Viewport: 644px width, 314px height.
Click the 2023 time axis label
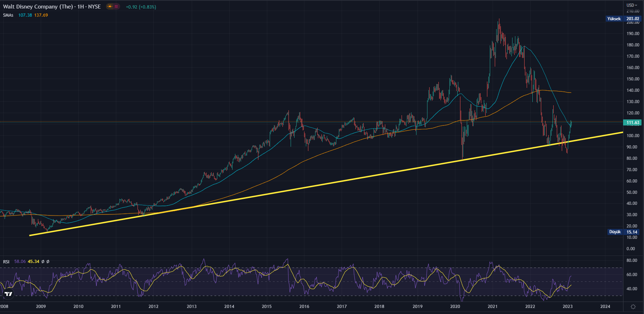click(567, 307)
